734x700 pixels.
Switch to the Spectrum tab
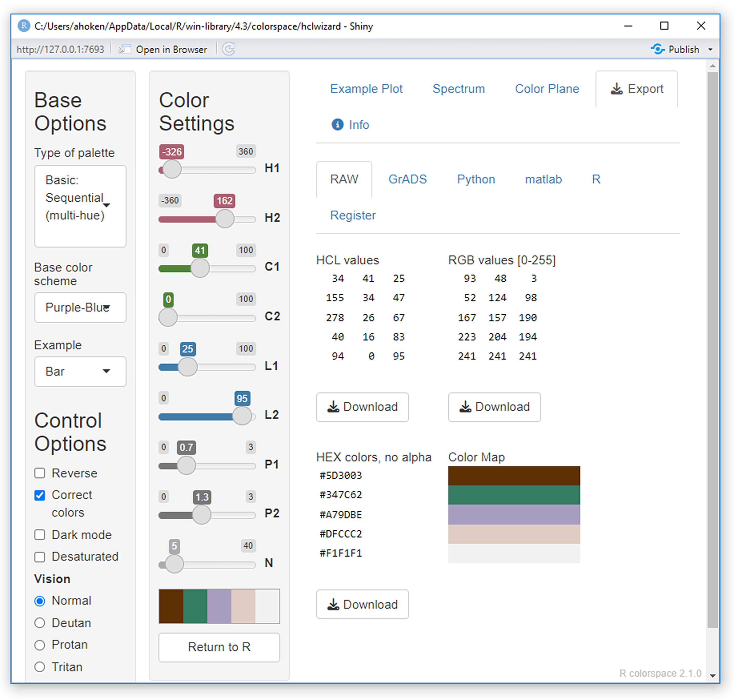click(458, 89)
